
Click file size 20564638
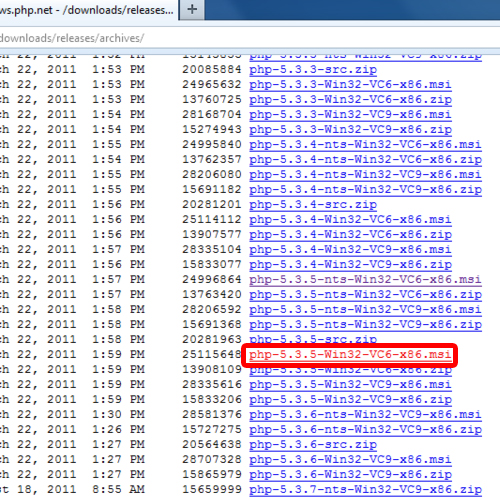[x=212, y=444]
